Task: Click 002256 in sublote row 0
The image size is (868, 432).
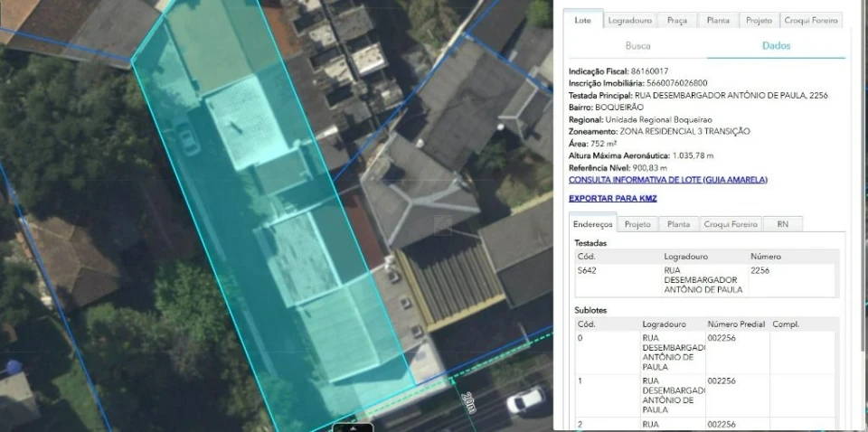Action: click(x=722, y=338)
